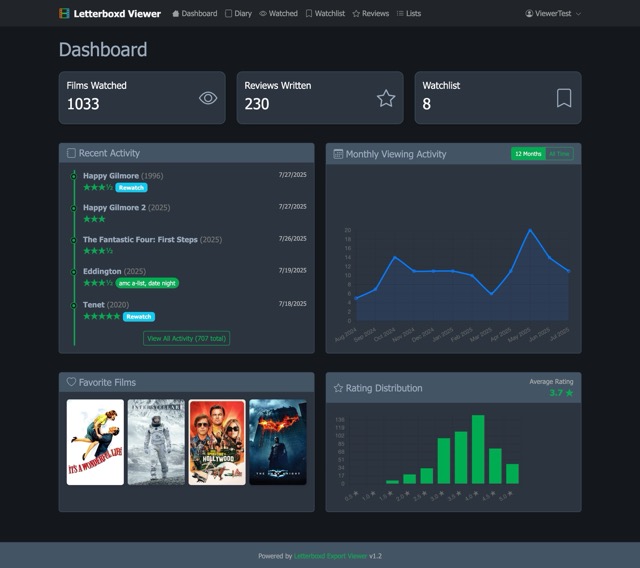The width and height of the screenshot is (640, 568).
Task: Click the 7/26/2025 date of Fantastic Four
Action: click(292, 239)
